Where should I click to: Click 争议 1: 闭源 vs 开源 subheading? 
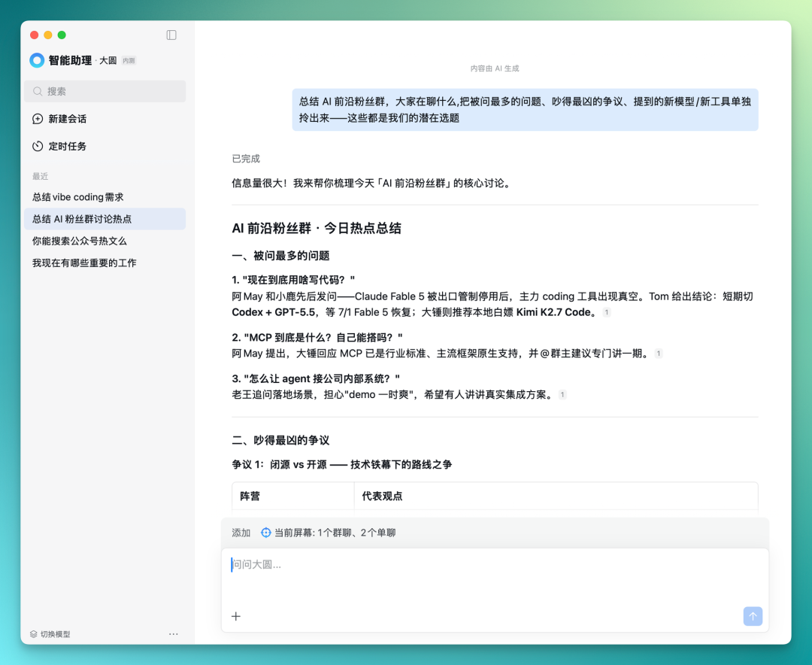(342, 464)
